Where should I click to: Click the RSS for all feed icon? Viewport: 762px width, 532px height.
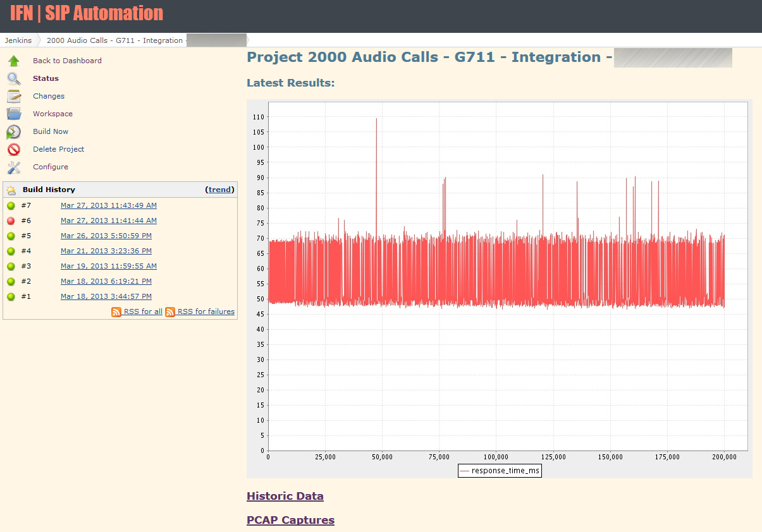[x=116, y=311]
